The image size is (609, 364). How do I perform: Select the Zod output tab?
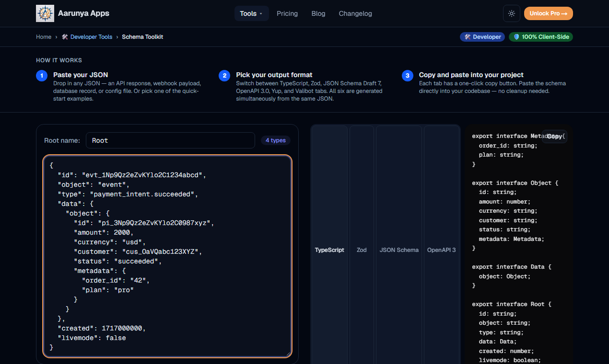pos(362,250)
